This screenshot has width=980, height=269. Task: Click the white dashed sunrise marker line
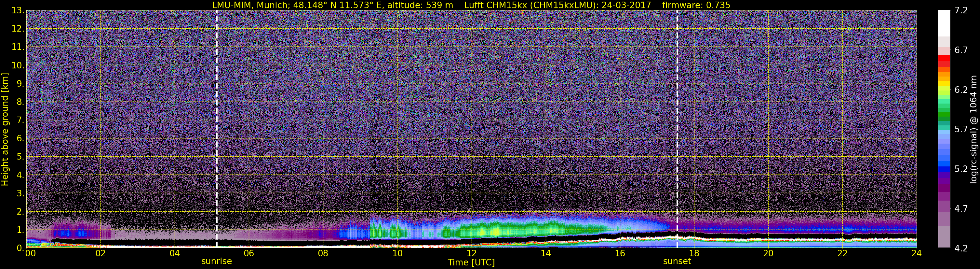click(217, 129)
